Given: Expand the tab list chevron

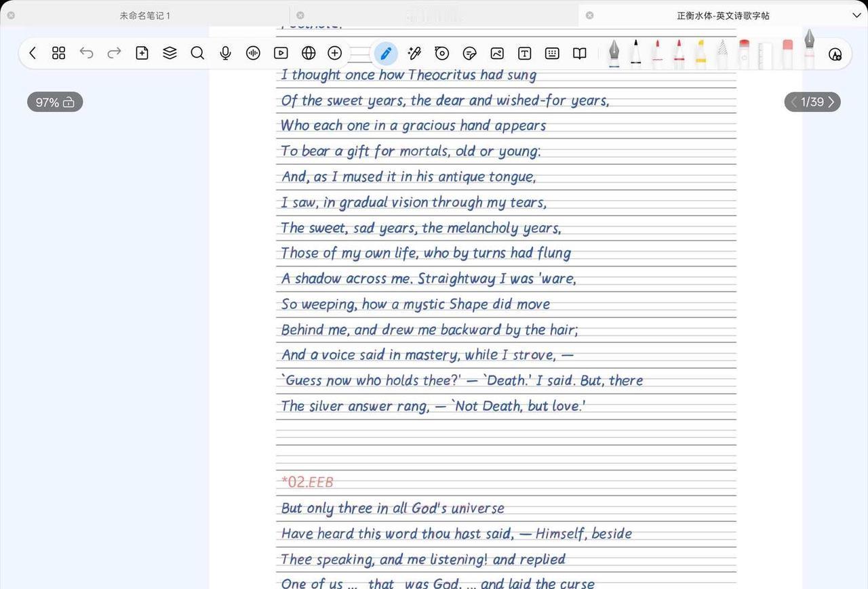Looking at the screenshot, I should tap(856, 15).
